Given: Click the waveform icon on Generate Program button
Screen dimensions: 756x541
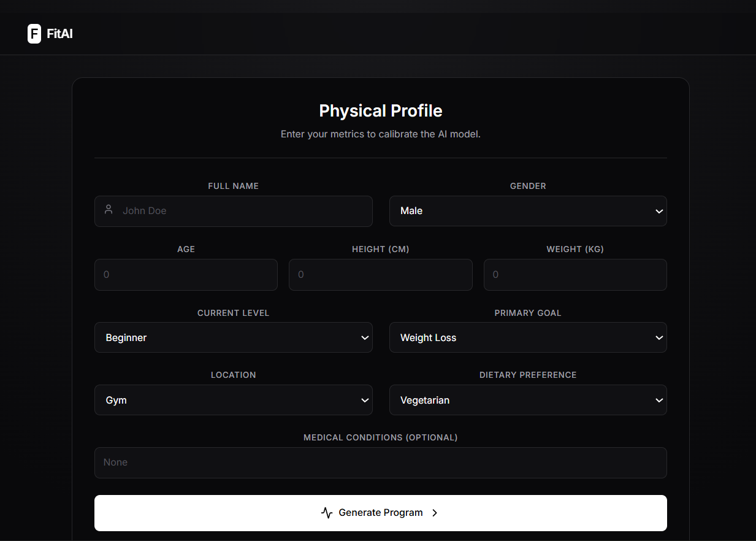Looking at the screenshot, I should pos(326,513).
